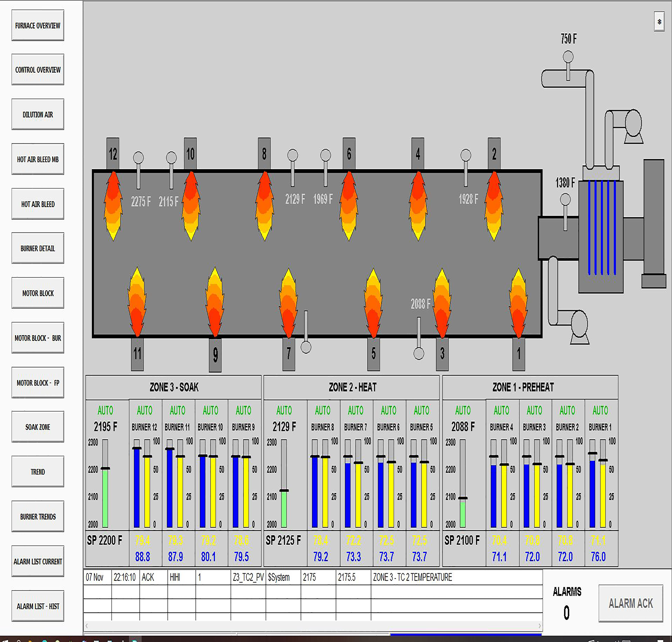
Task: Select the burner 7 number block
Action: pyautogui.click(x=289, y=354)
